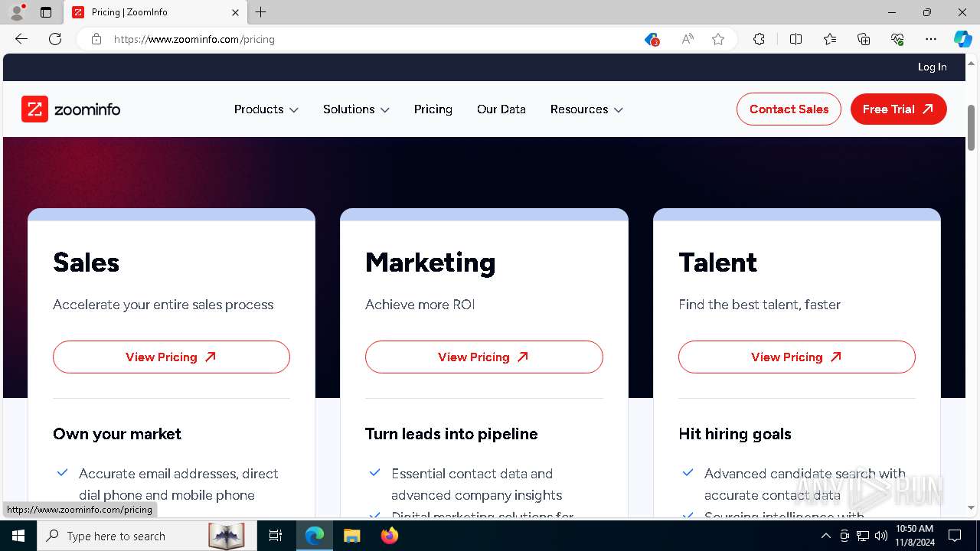
Task: Open the Extensions puzzle icon
Action: pyautogui.click(x=759, y=39)
